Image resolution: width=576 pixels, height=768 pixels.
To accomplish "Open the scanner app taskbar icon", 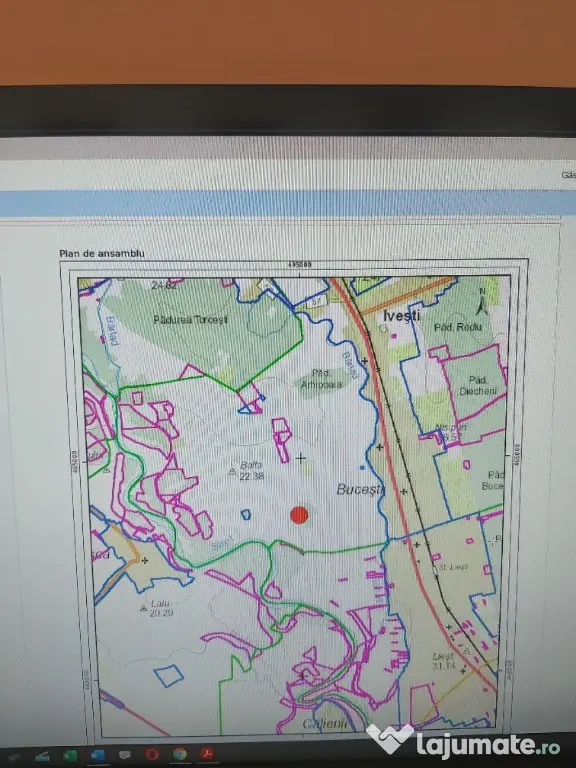I will (x=42, y=756).
